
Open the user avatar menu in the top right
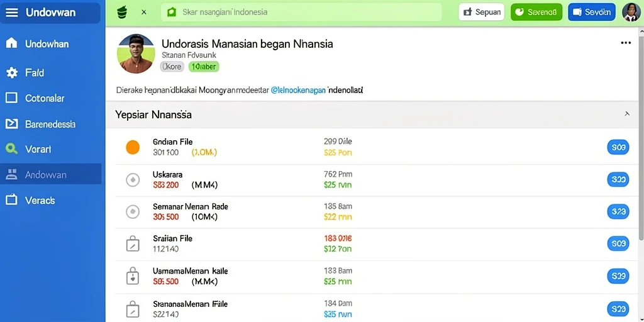[x=631, y=13]
